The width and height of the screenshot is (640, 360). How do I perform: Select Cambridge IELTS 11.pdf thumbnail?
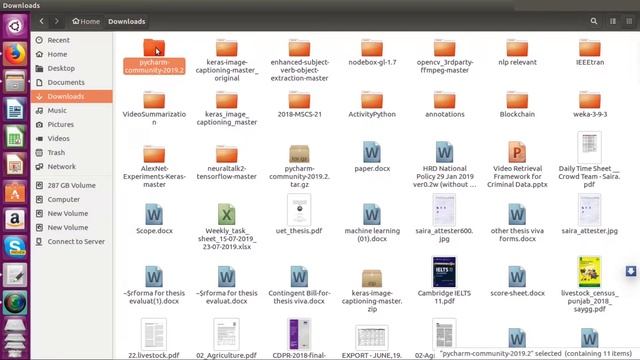(x=444, y=272)
